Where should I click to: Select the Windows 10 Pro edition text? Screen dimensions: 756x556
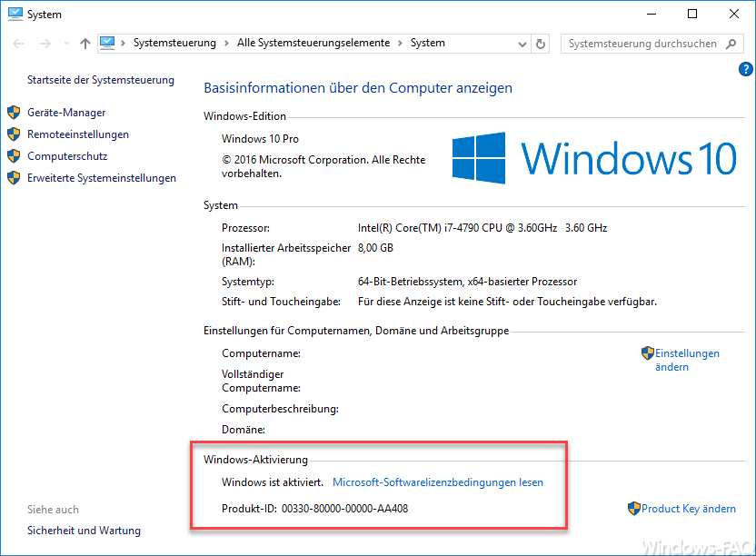(x=261, y=139)
